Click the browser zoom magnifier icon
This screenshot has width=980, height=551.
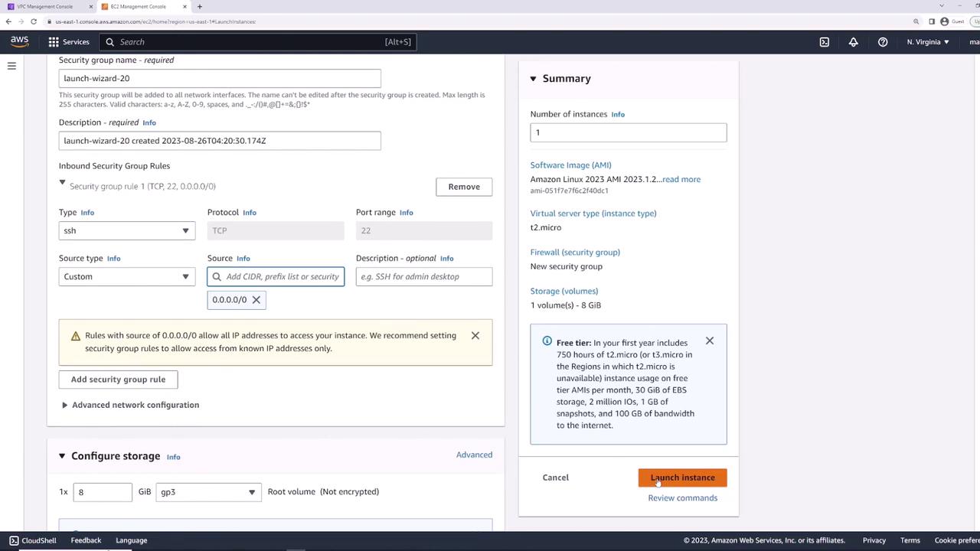tap(916, 21)
